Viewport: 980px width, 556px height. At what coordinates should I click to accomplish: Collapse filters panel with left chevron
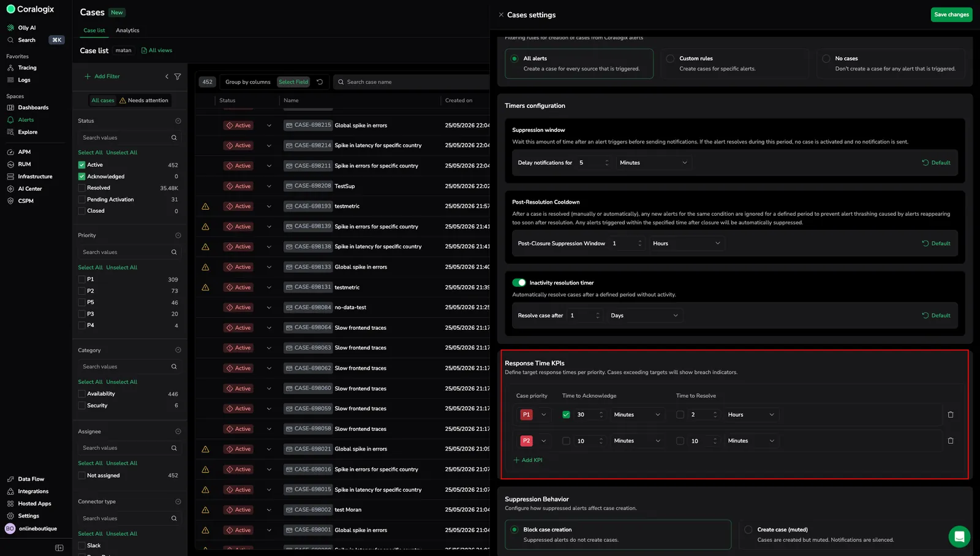[x=167, y=77]
